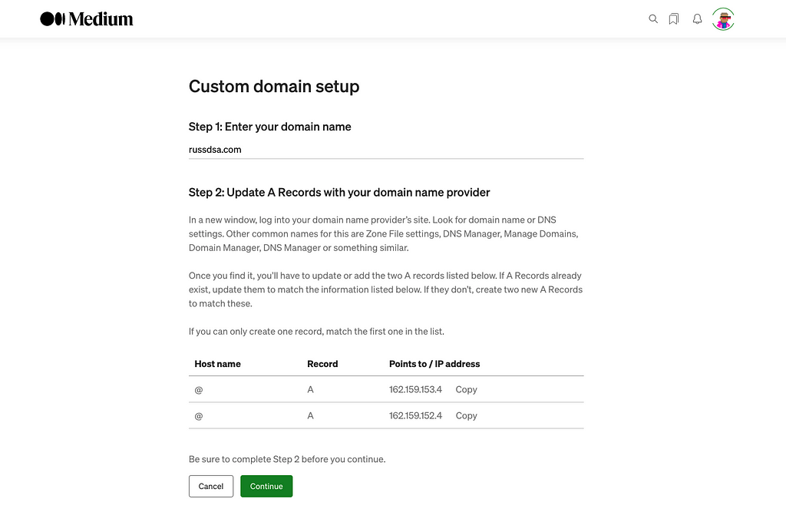
Task: Click the @ host name in the 162.159.153.4 row
Action: click(x=199, y=390)
